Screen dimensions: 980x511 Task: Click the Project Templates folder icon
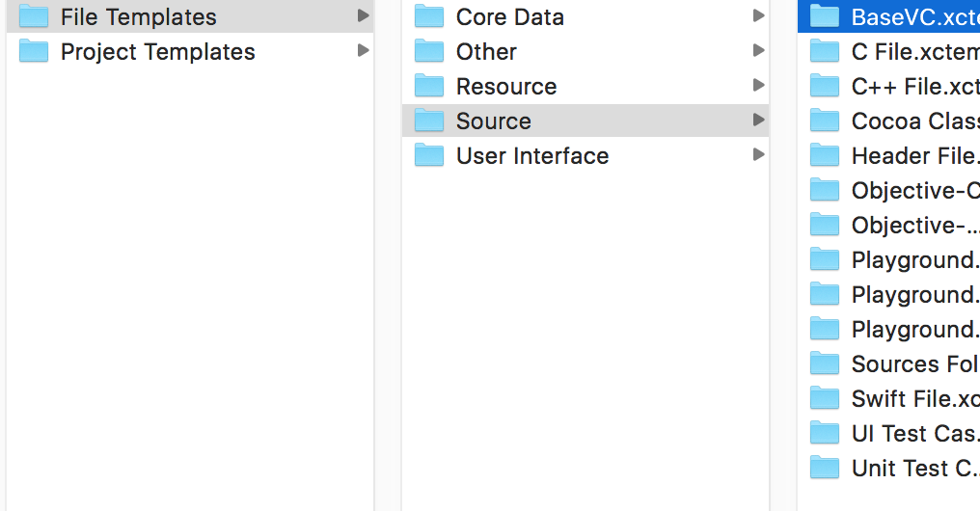click(34, 51)
